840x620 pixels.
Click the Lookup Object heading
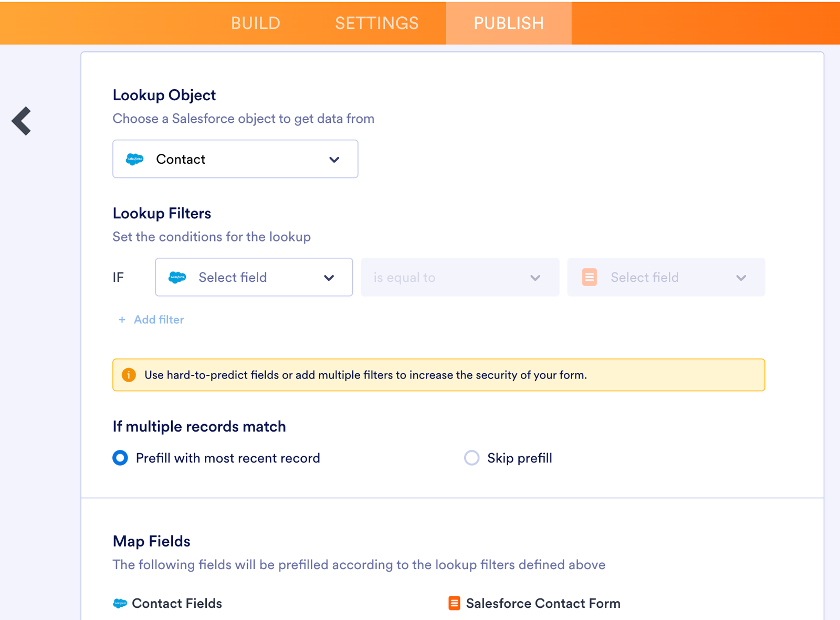(164, 95)
